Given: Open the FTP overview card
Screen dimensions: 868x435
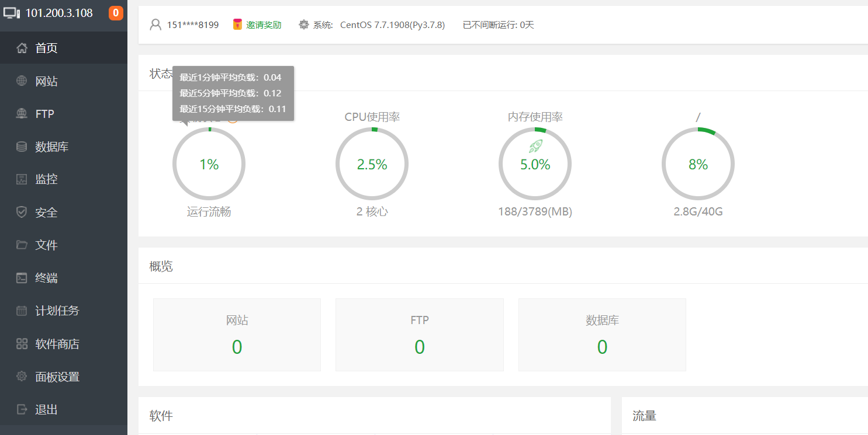Looking at the screenshot, I should (x=420, y=335).
